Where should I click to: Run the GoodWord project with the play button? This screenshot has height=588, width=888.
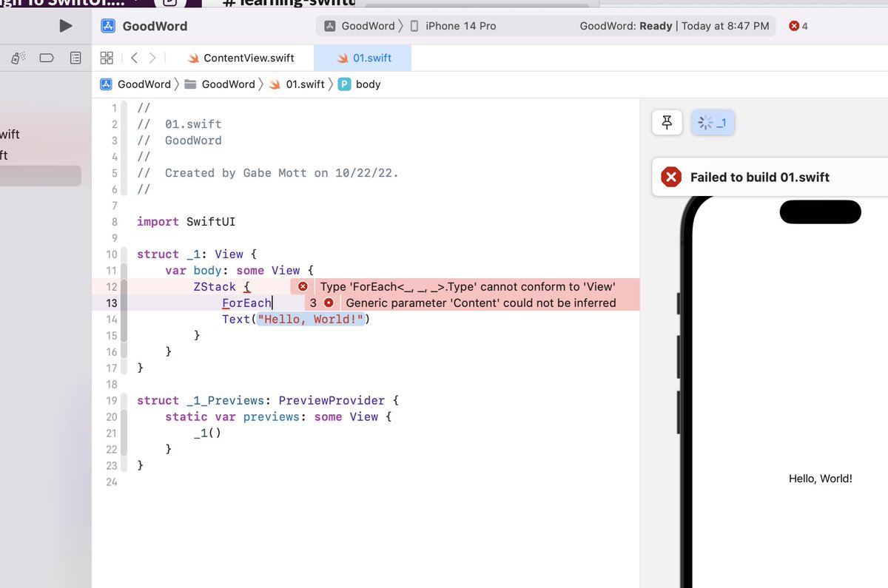(66, 26)
